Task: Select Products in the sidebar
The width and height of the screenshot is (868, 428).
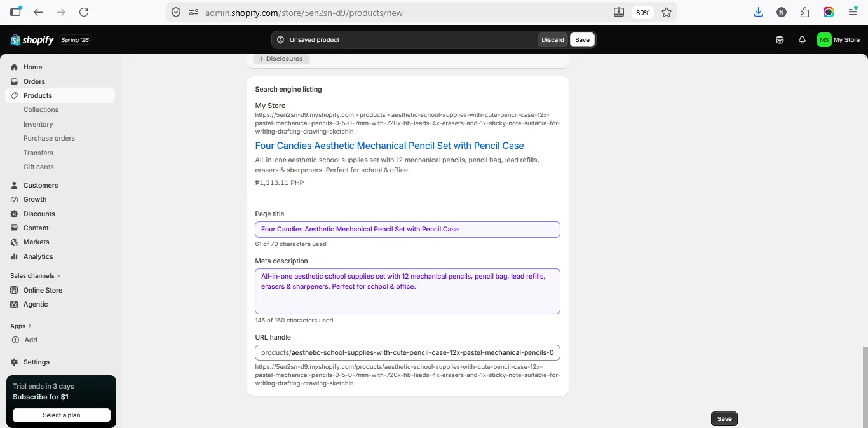Action: click(60, 95)
